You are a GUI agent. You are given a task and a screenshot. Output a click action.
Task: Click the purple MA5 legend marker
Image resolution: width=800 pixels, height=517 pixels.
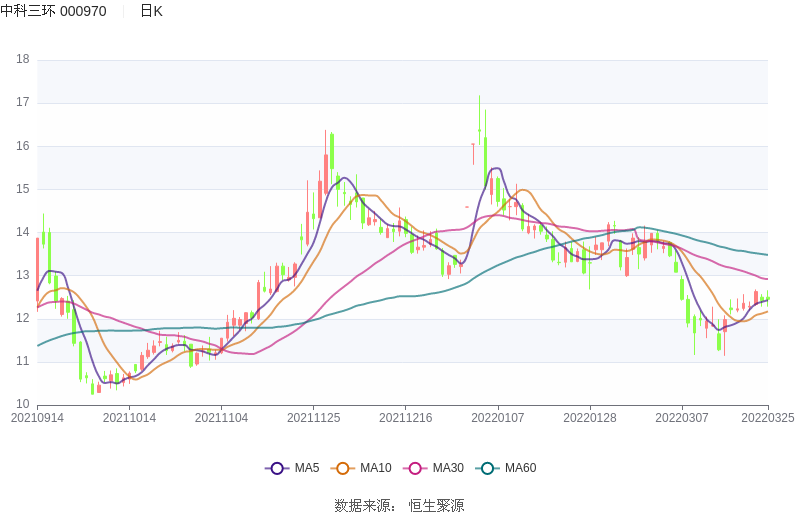coord(277,468)
